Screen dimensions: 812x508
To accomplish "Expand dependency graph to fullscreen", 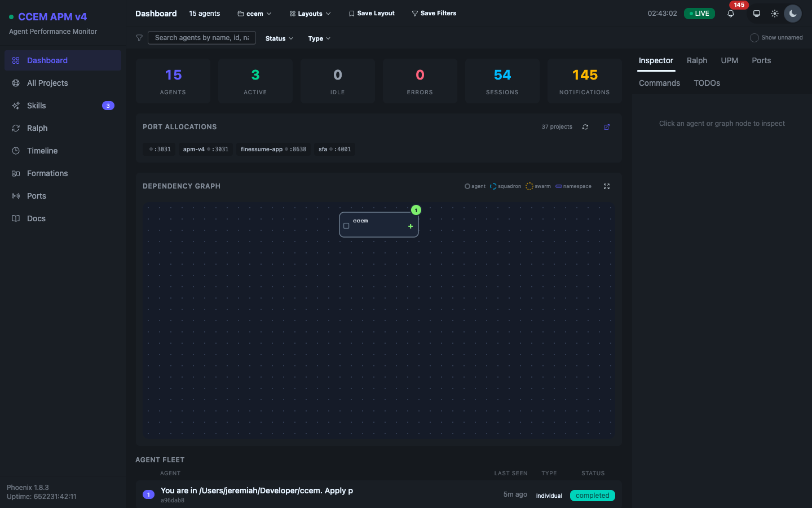I will (x=607, y=186).
